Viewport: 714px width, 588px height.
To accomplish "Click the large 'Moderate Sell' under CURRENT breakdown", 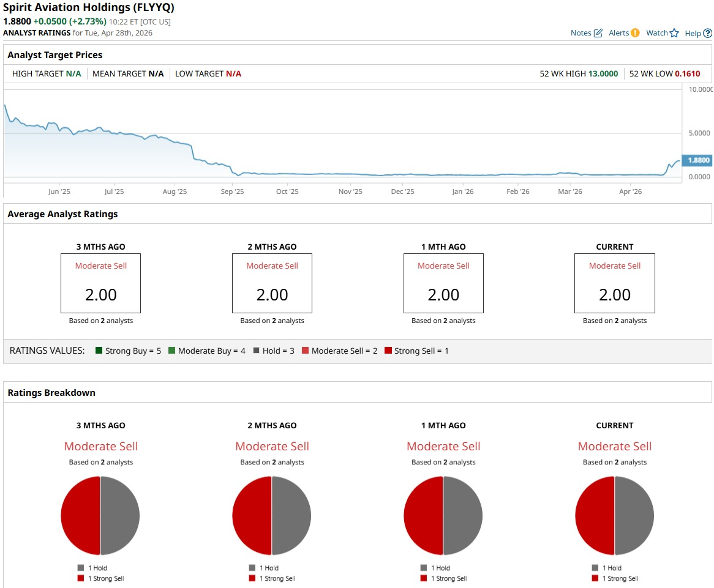I will pos(615,447).
